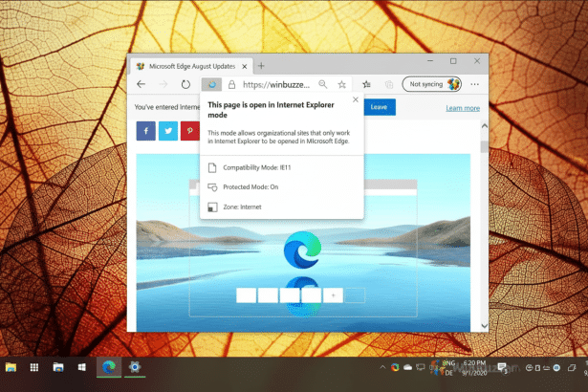Image resolution: width=588 pixels, height=392 pixels.
Task: Share page via Pinterest button
Action: (x=190, y=131)
